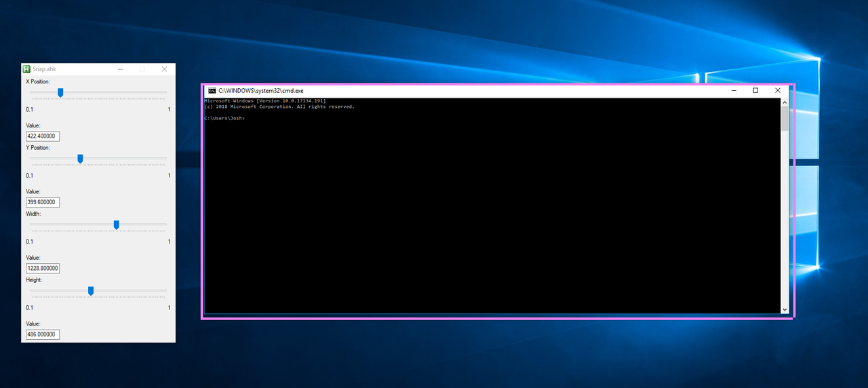Click the cmd scrollbar up arrow

[785, 102]
